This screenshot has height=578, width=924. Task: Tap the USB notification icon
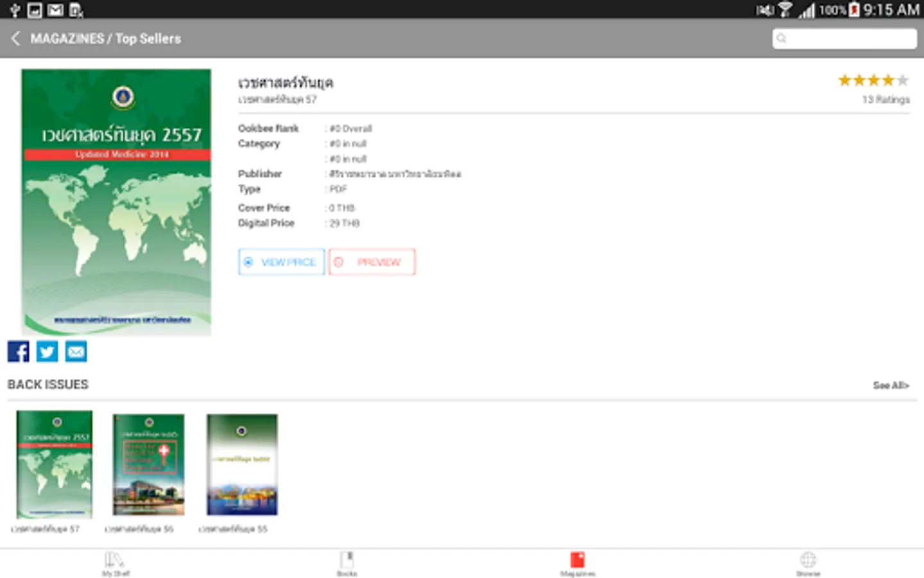click(x=15, y=10)
